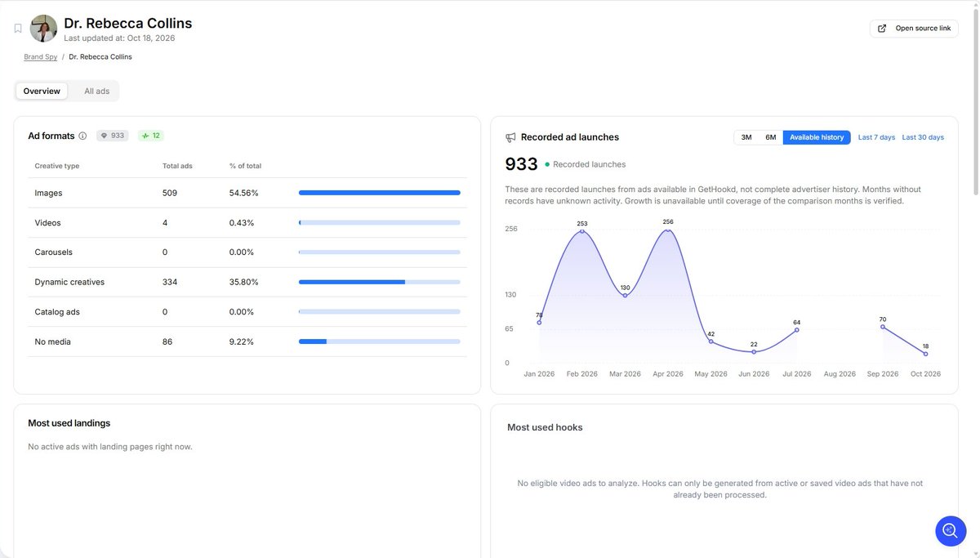The image size is (980, 558).
Task: Click the "Images" creative type row label
Action: point(48,193)
